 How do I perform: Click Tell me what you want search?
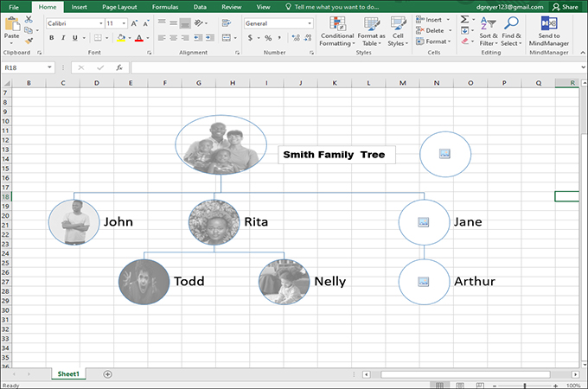point(332,7)
